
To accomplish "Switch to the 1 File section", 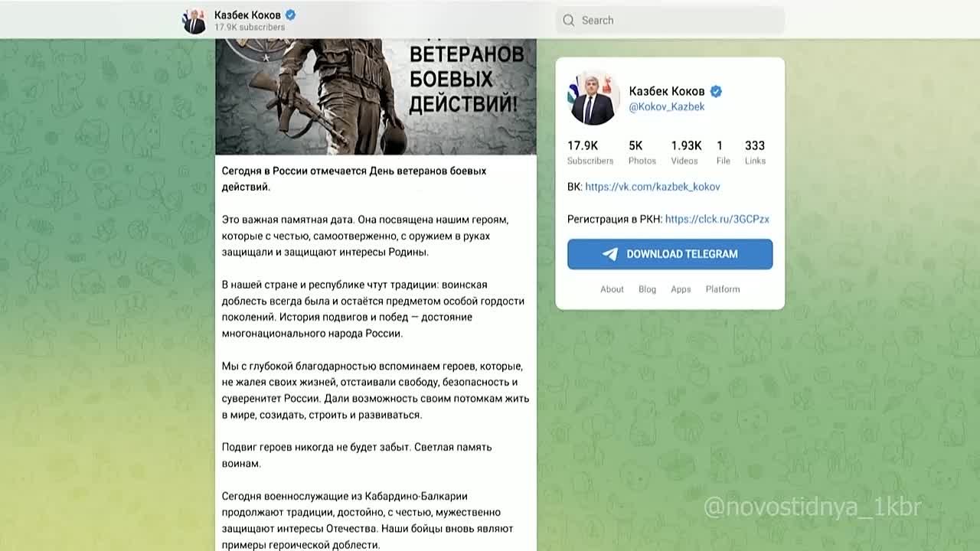I will 723,152.
